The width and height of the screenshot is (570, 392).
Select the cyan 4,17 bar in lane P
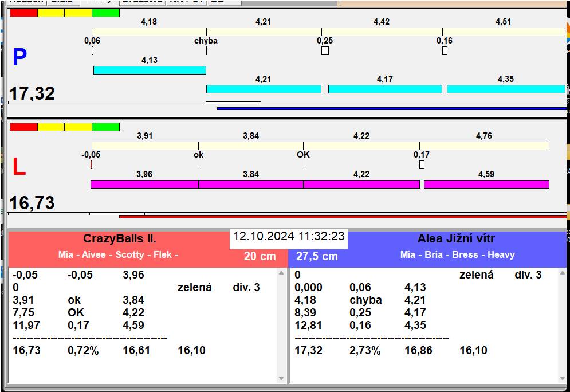pyautogui.click(x=385, y=89)
